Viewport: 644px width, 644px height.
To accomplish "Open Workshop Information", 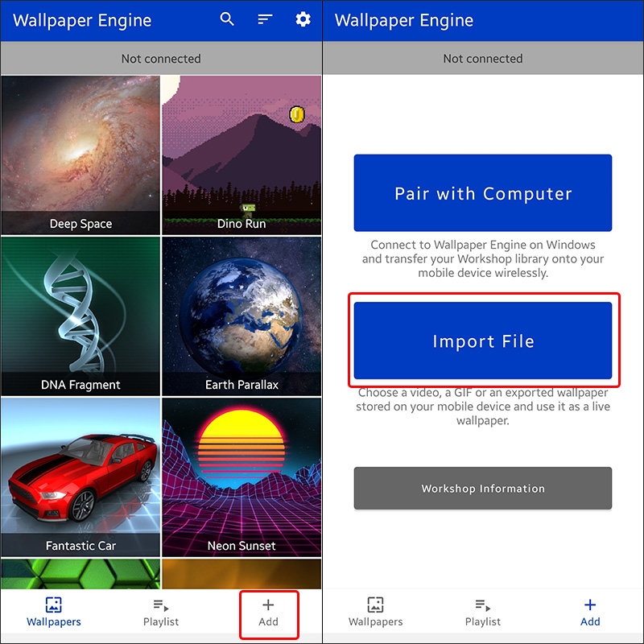I will [x=482, y=488].
